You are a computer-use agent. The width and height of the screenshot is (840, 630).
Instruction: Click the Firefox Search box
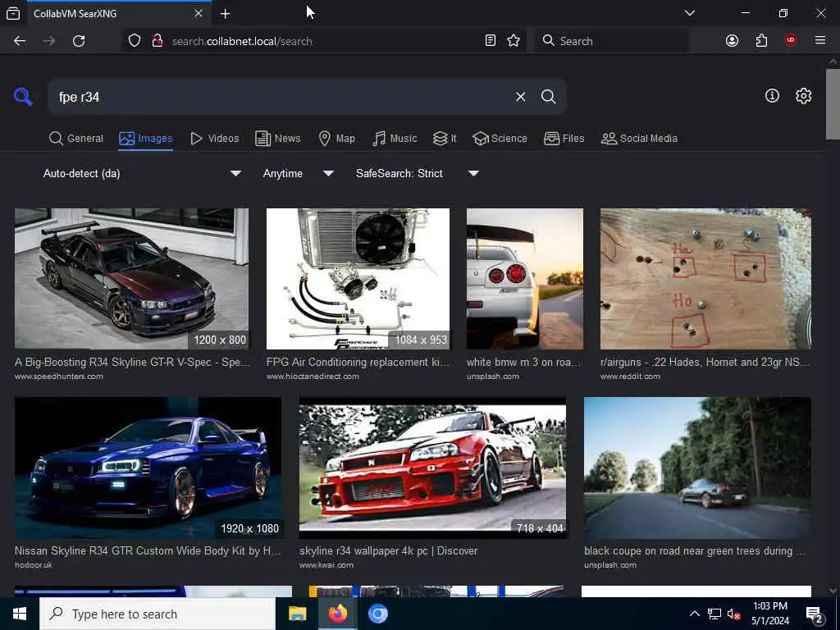pos(612,41)
